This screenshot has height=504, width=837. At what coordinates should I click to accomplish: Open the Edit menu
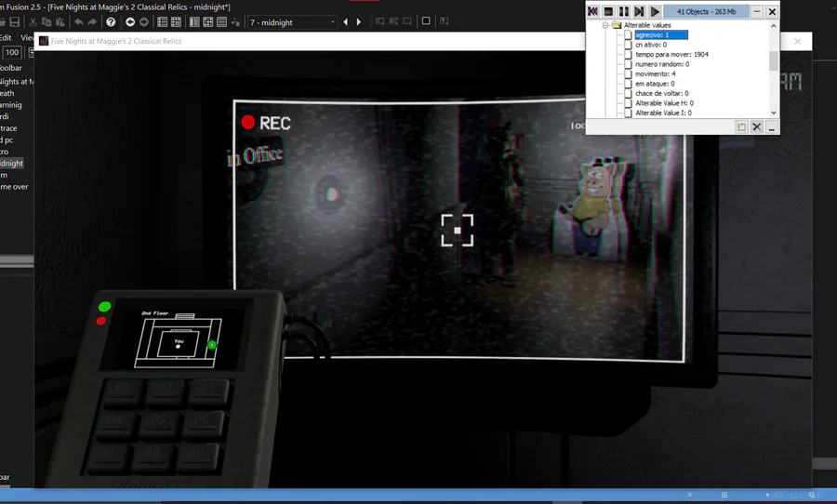click(x=6, y=37)
